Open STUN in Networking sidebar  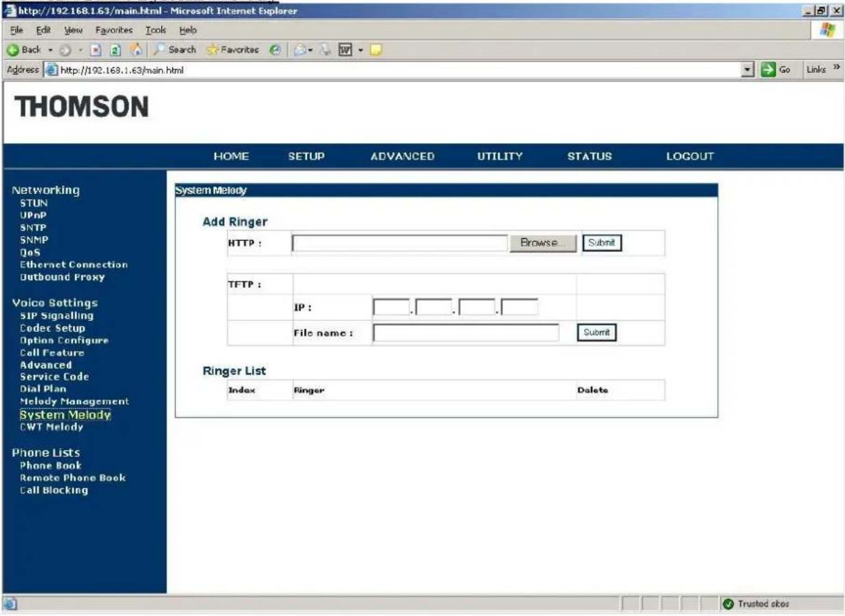(34, 203)
